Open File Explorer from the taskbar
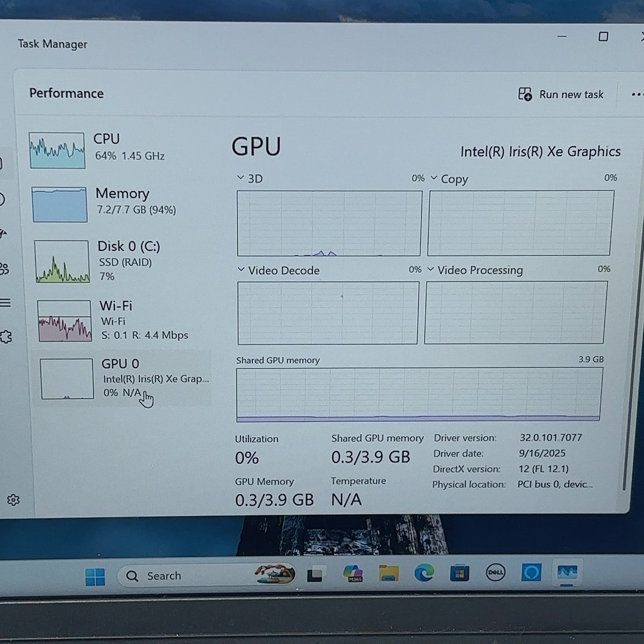644x644 pixels. [388, 574]
